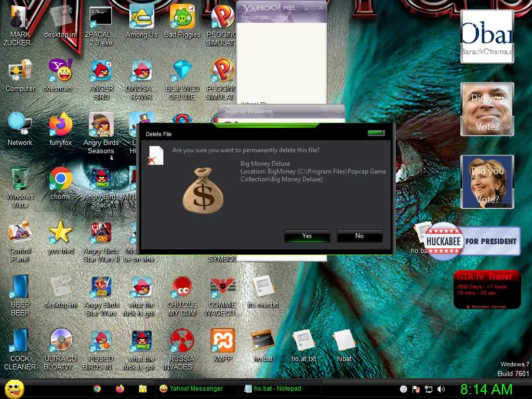Image resolution: width=532 pixels, height=399 pixels.
Task: Select the PISSED BIRDS IN desktop icon
Action: (101, 350)
